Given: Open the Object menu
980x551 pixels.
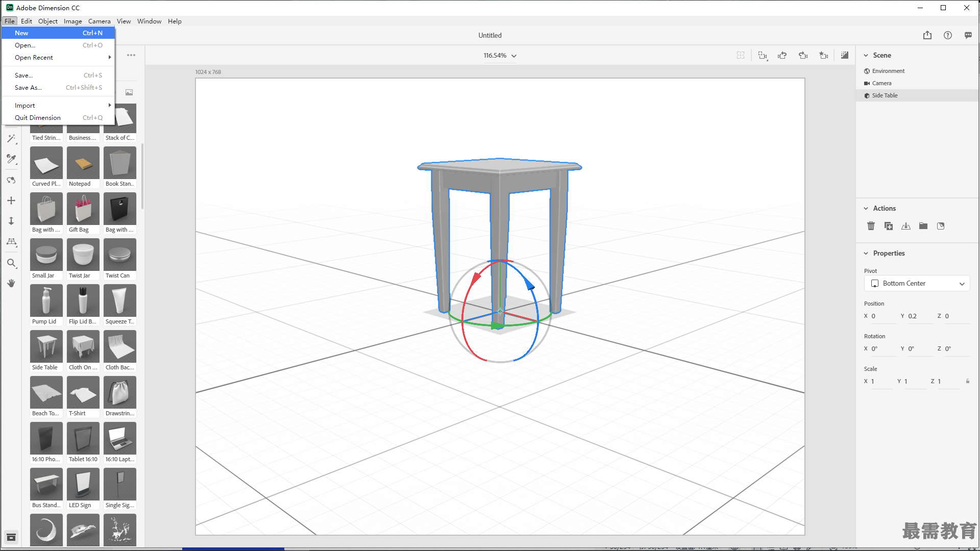Looking at the screenshot, I should [x=48, y=21].
